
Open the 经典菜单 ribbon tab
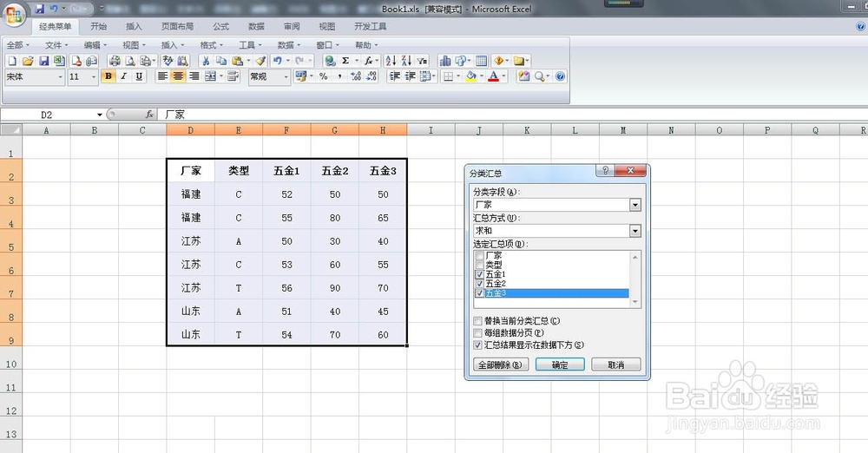[56, 27]
